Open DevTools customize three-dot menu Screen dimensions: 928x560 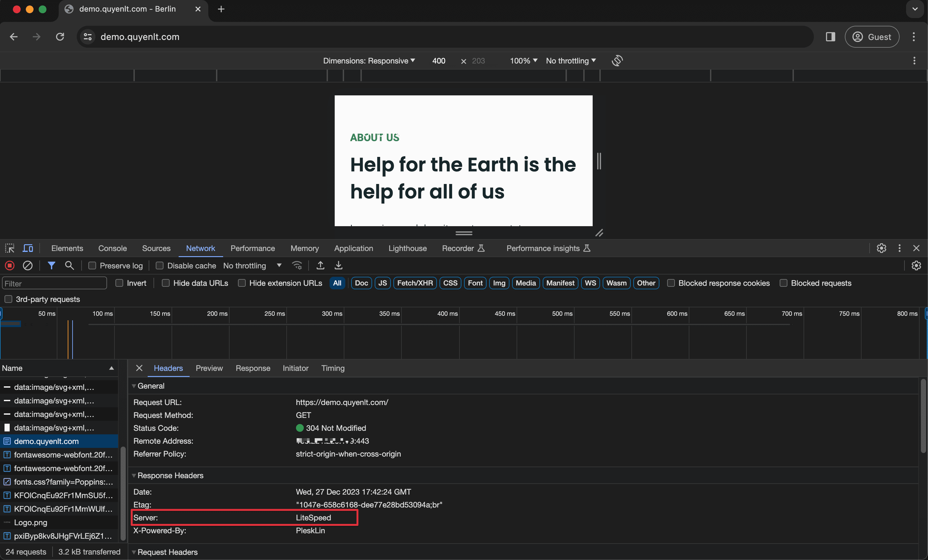(x=899, y=248)
